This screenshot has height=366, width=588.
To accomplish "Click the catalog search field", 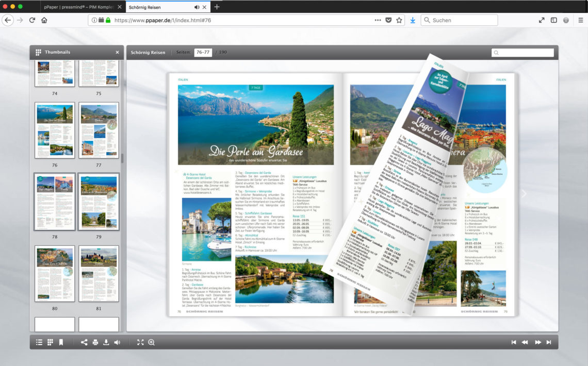I will 522,53.
